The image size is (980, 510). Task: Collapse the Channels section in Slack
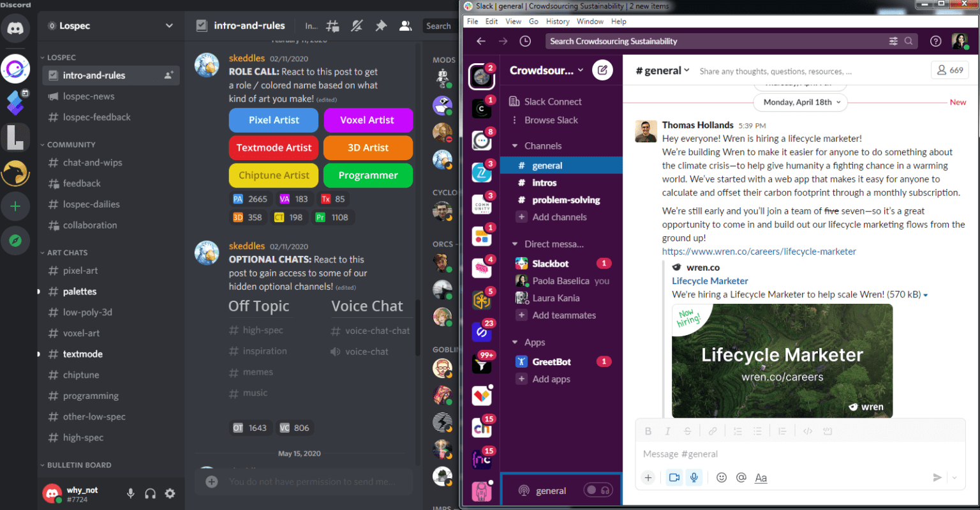coord(515,146)
